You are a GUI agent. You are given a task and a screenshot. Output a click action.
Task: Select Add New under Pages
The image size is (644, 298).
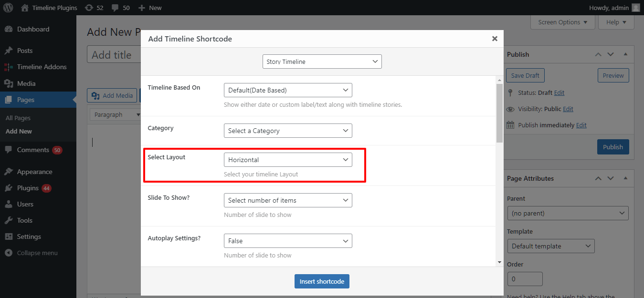click(x=19, y=131)
